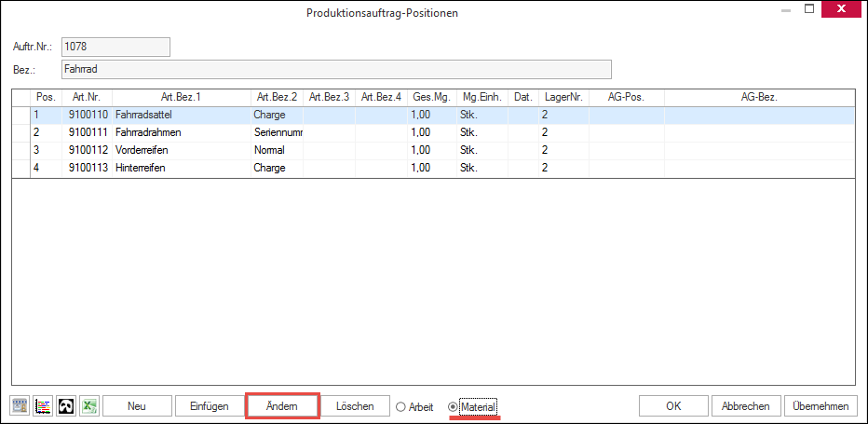Open the colored Gantt chart icon

point(43,406)
